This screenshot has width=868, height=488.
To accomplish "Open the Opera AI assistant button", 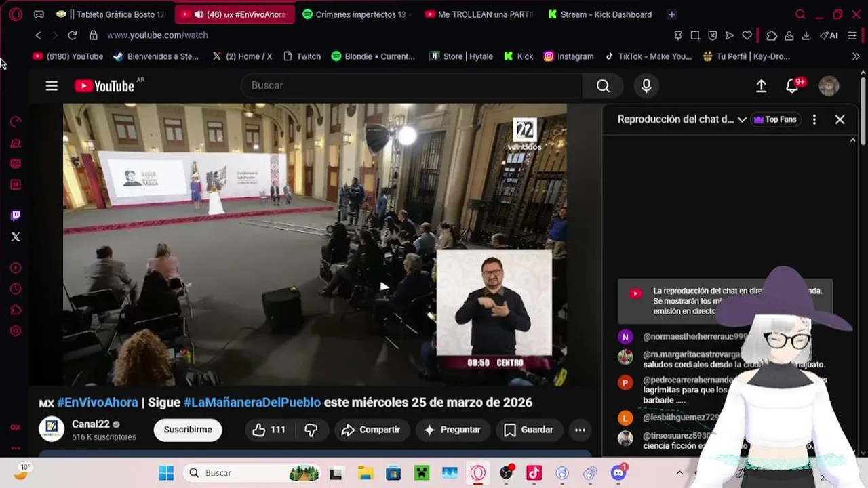I will (829, 35).
